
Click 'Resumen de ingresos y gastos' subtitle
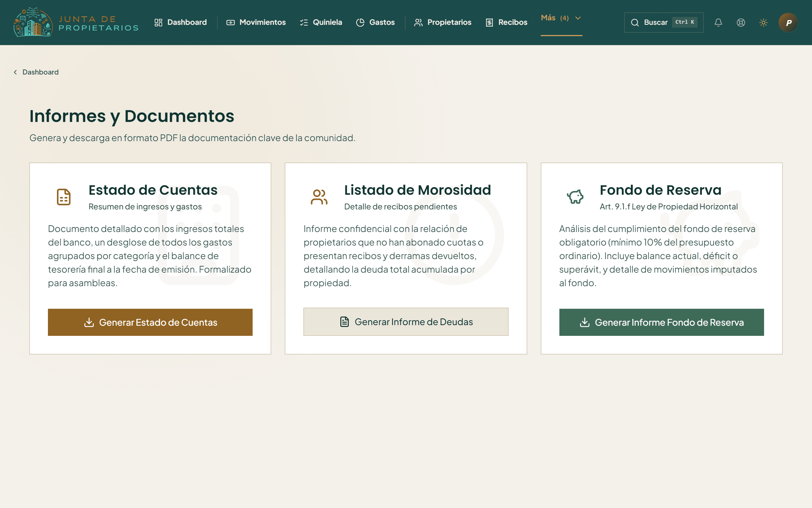click(145, 207)
